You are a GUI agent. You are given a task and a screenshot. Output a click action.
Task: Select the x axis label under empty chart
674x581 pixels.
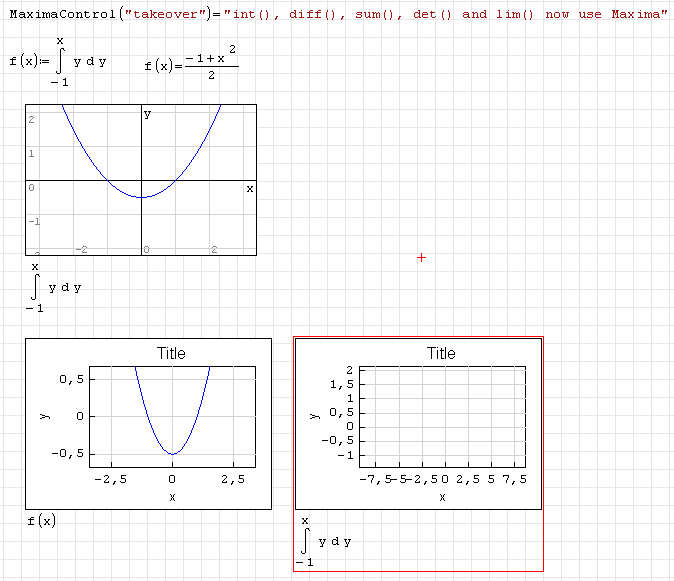[442, 497]
